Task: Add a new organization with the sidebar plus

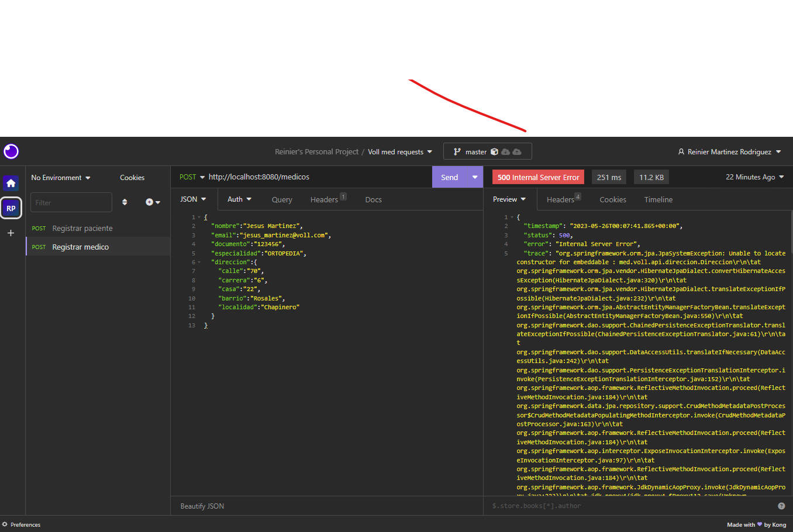Action: click(x=11, y=233)
